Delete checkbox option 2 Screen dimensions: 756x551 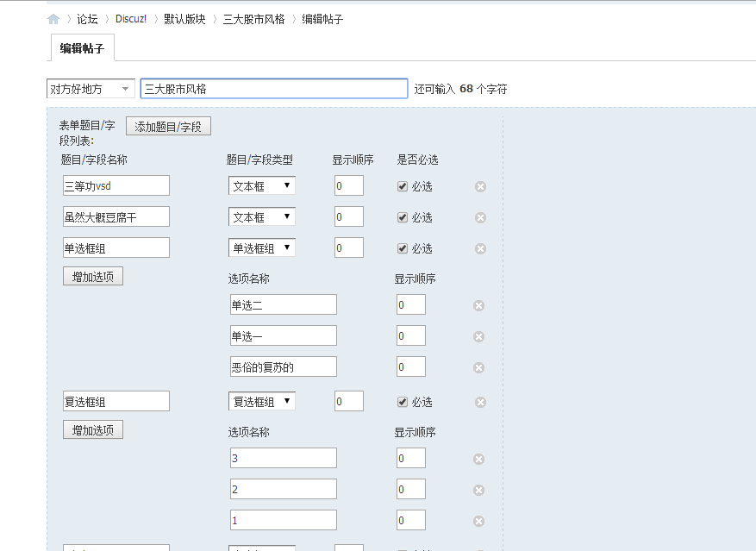pyautogui.click(x=480, y=489)
